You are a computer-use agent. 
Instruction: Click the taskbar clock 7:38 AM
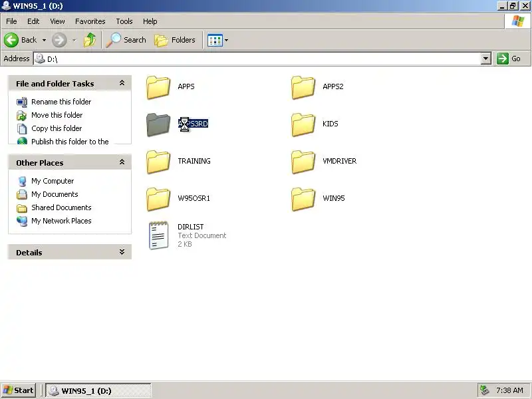[509, 390]
